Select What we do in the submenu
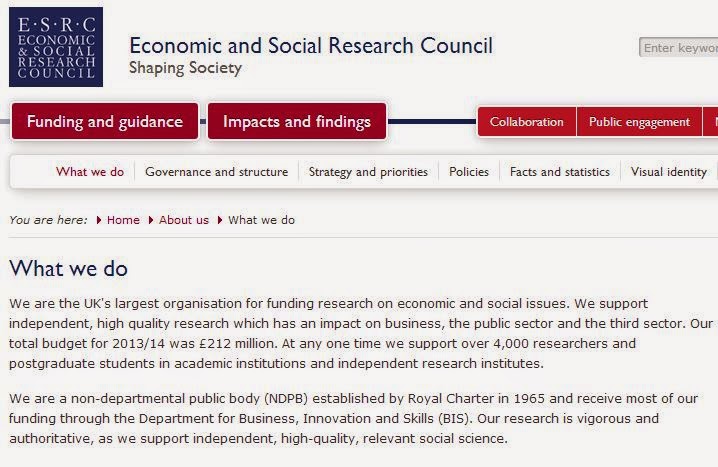 pyautogui.click(x=90, y=172)
